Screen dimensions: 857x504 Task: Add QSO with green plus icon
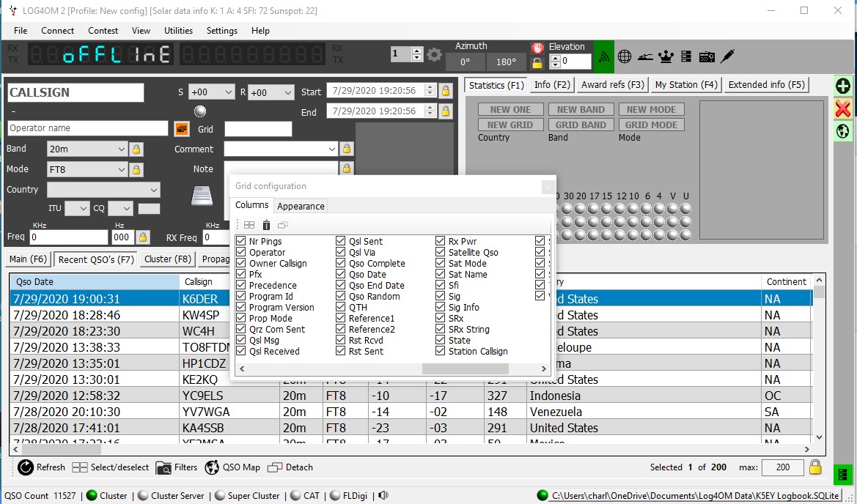tap(843, 86)
